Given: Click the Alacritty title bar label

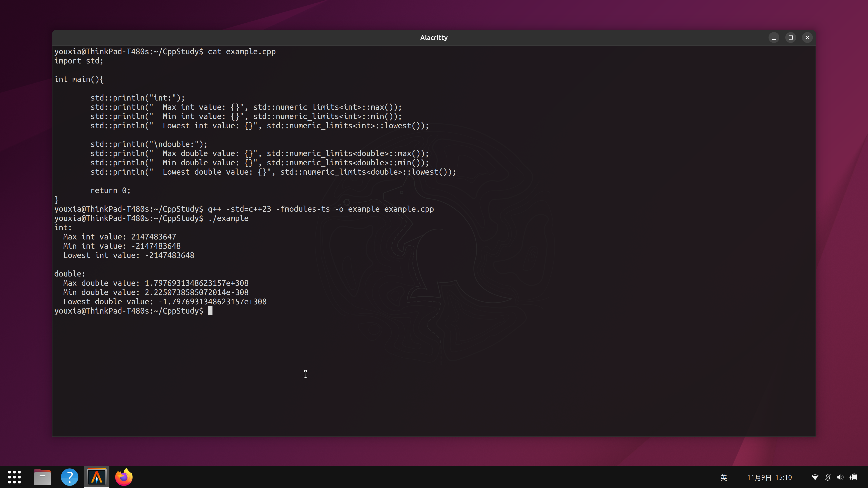Looking at the screenshot, I should click(434, 38).
